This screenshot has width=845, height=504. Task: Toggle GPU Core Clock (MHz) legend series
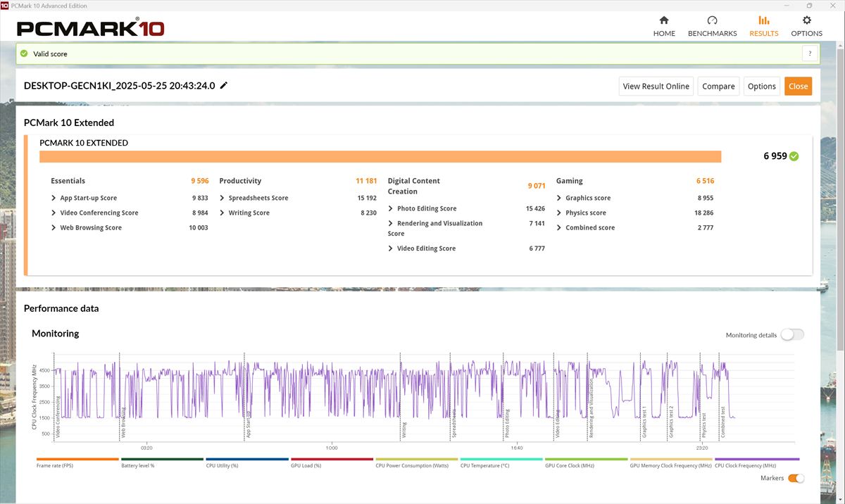(x=586, y=463)
